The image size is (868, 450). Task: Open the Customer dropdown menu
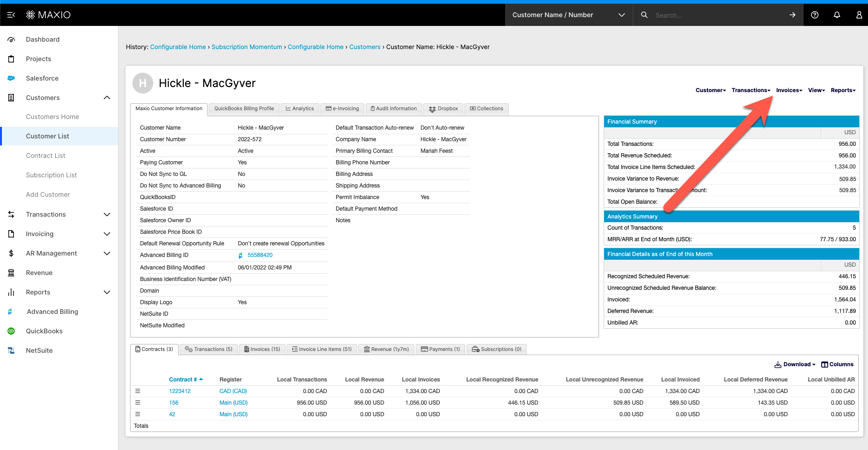[711, 90]
